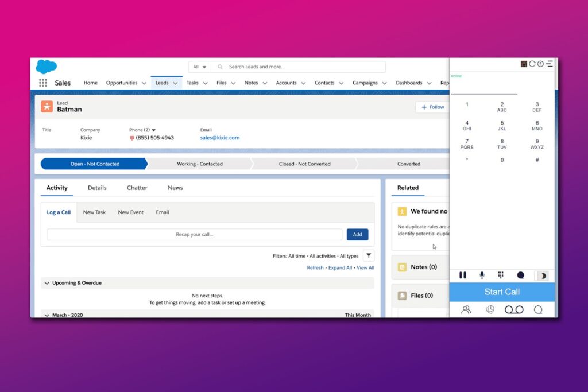Screen dimensions: 588x392
Task: Open the sales@kixie.com email link
Action: (x=219, y=138)
